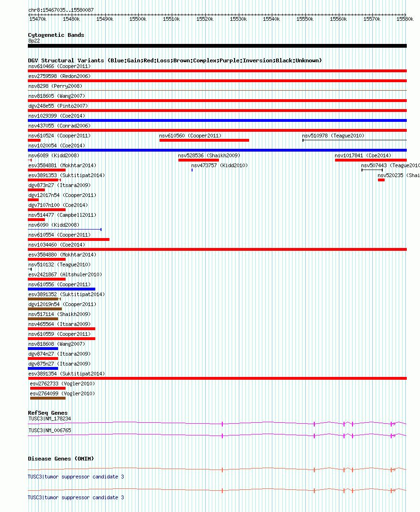
Task: Open the esv2762733 (Vogler2010) label
Action: tap(62, 384)
